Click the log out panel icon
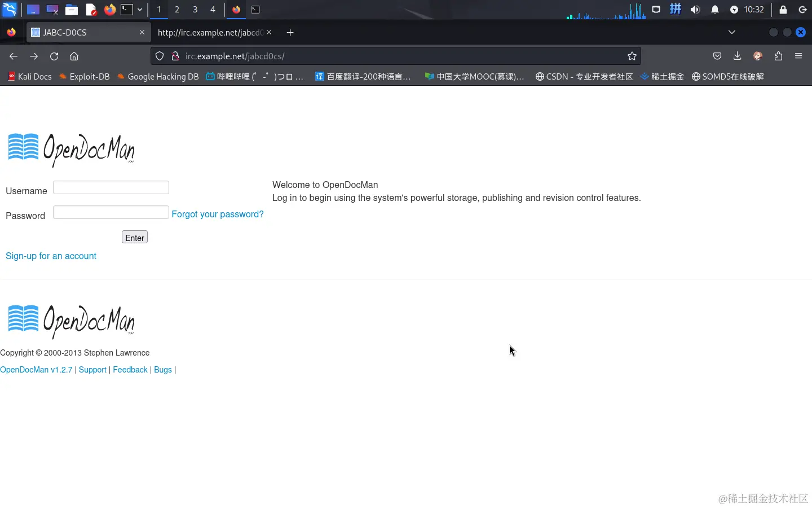This screenshot has width=812, height=508. (802, 10)
